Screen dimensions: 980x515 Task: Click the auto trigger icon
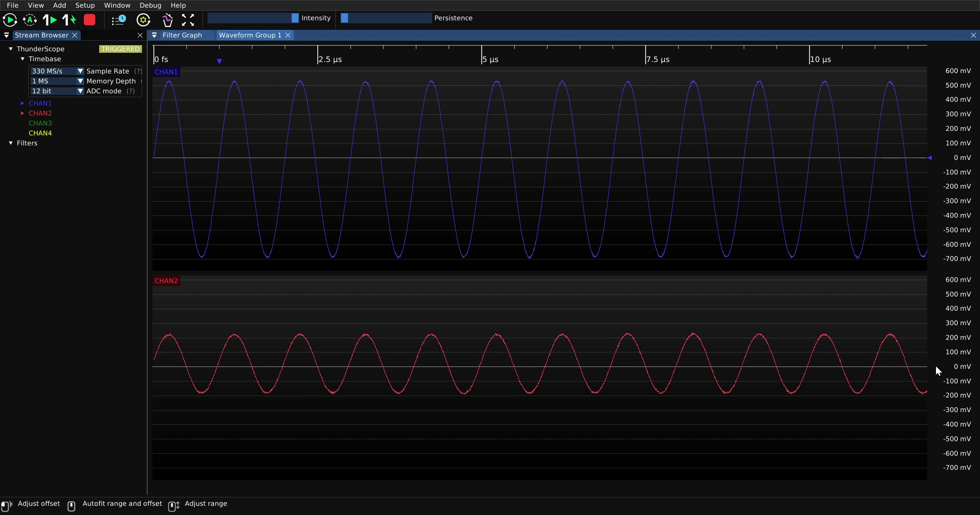[30, 20]
